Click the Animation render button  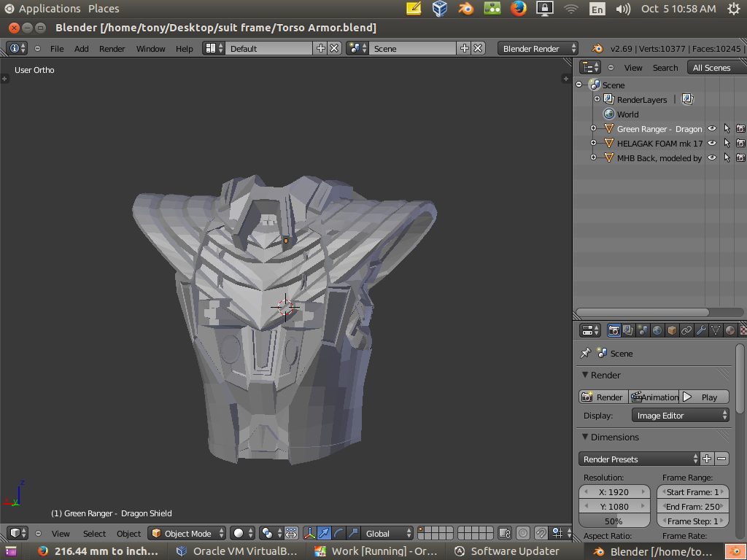654,397
